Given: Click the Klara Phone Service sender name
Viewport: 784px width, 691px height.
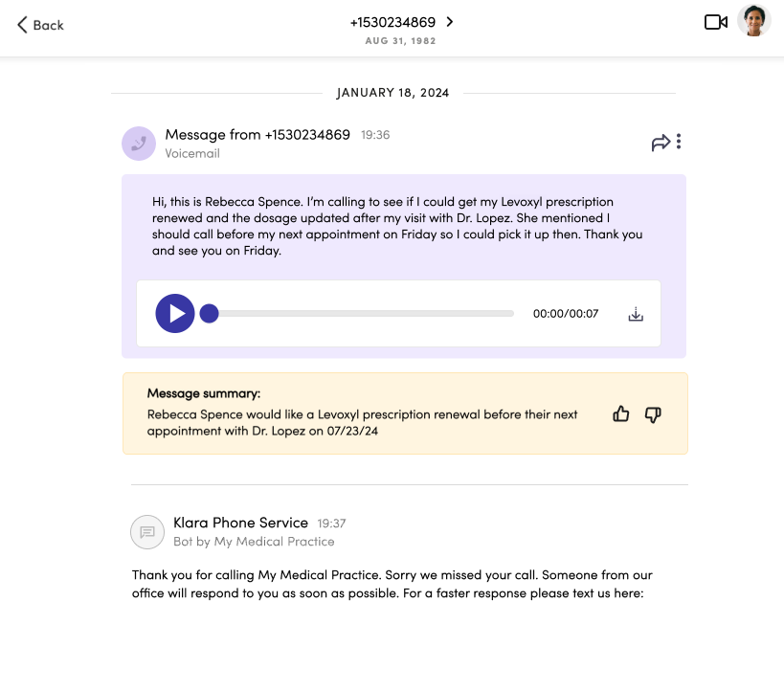Looking at the screenshot, I should tap(240, 523).
